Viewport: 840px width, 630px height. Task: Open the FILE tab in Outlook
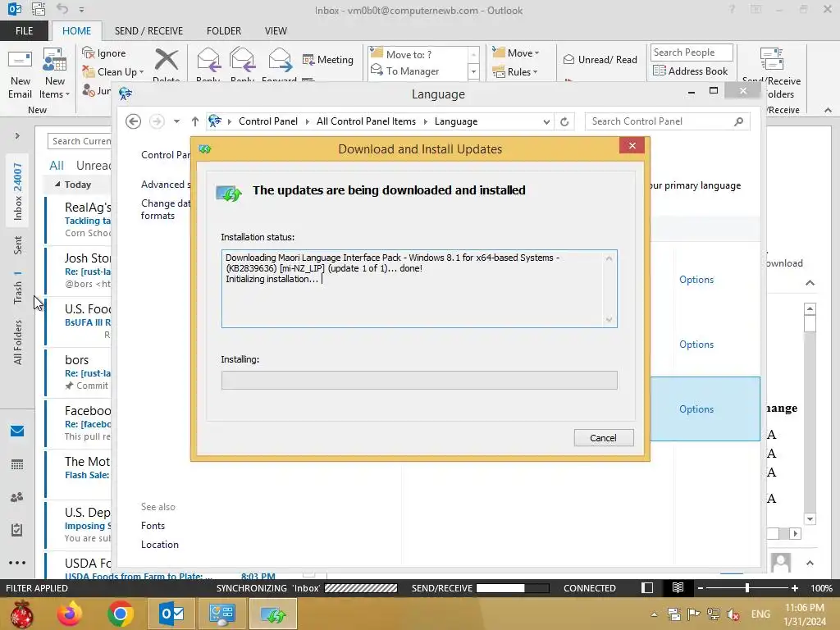tap(24, 31)
